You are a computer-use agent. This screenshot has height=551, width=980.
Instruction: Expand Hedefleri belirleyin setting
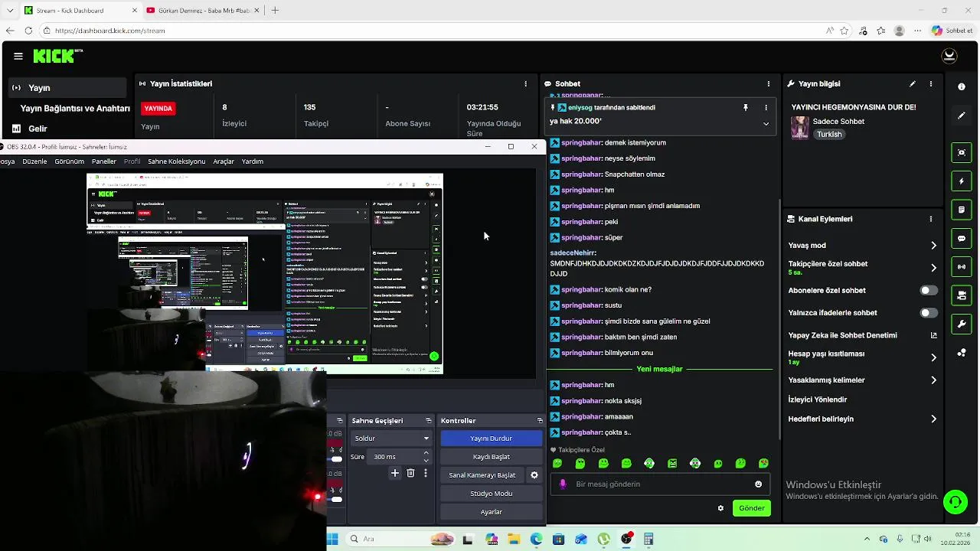(x=933, y=419)
